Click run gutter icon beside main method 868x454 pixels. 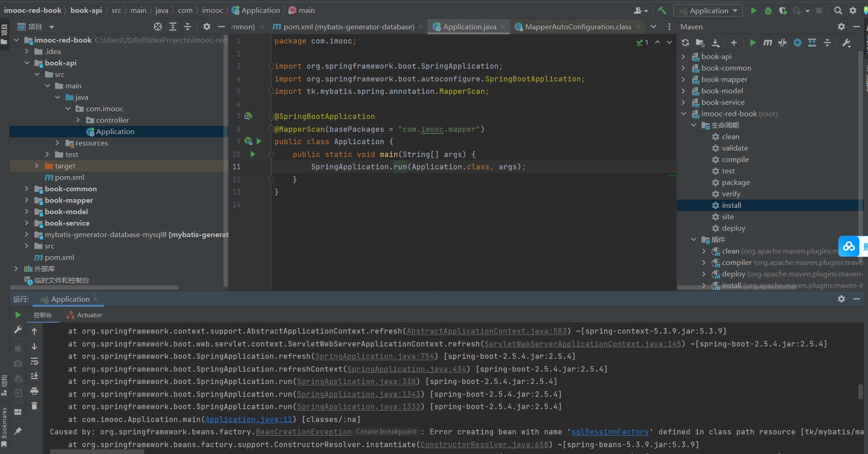(x=253, y=154)
